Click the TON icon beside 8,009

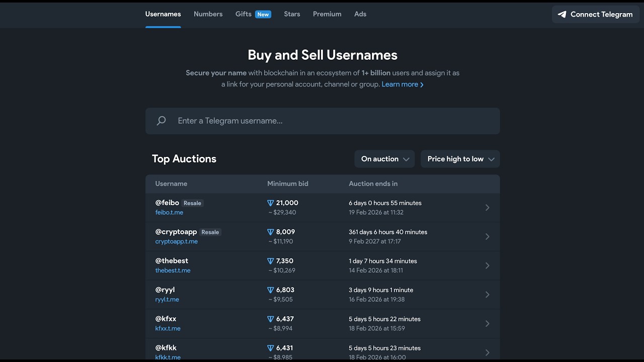[270, 232]
